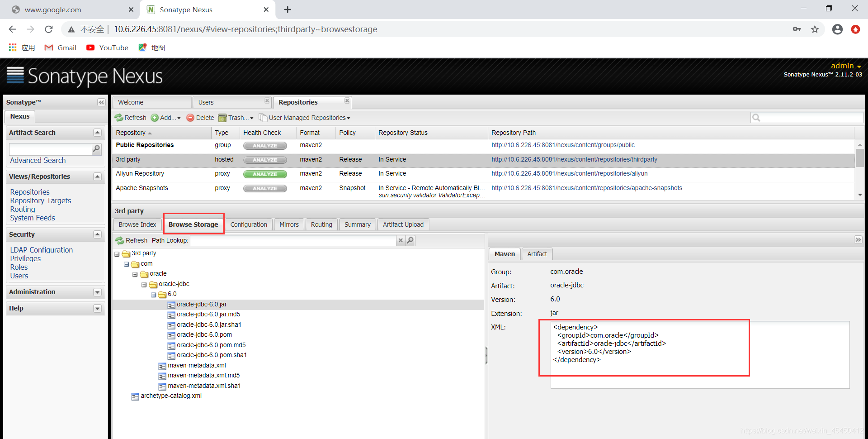868x439 pixels.
Task: Open the Configuration tab
Action: coord(249,224)
